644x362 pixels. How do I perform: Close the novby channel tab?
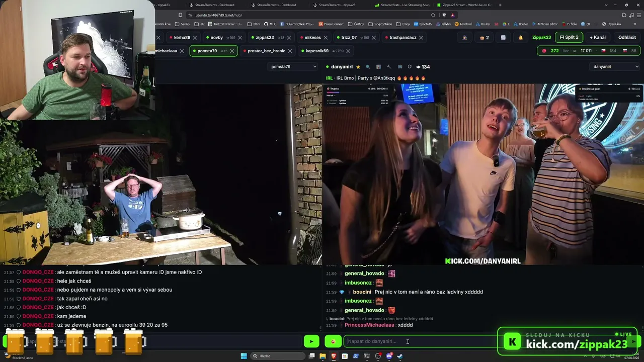coord(240,38)
